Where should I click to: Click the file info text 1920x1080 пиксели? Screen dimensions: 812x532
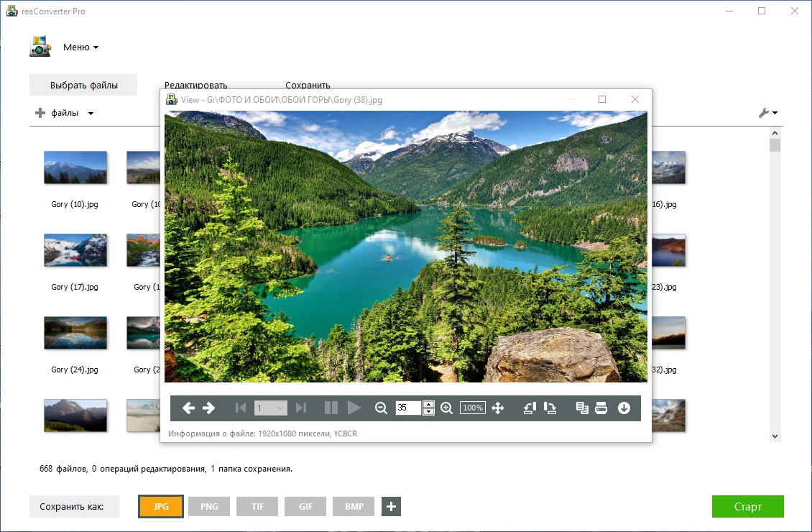[262, 434]
